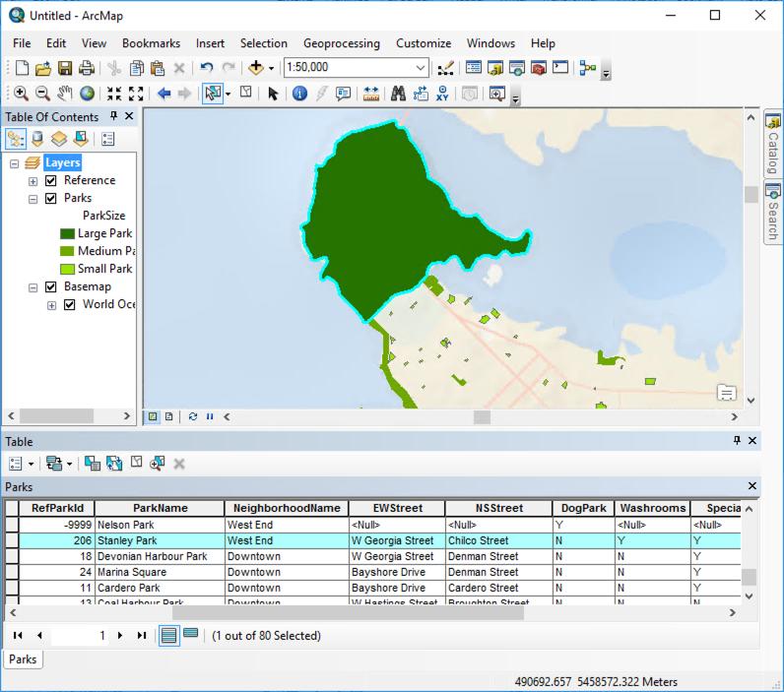Toggle the Reference layer visibility checkbox

pyautogui.click(x=51, y=180)
